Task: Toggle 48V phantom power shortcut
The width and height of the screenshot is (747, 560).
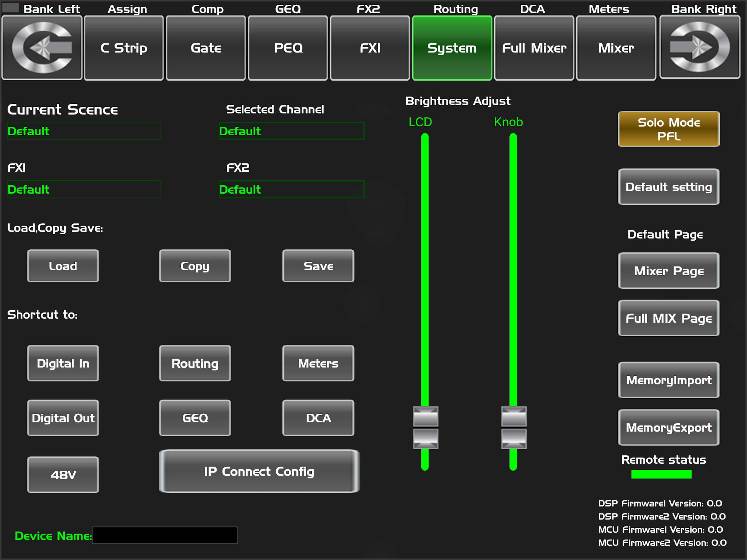Action: click(x=63, y=474)
